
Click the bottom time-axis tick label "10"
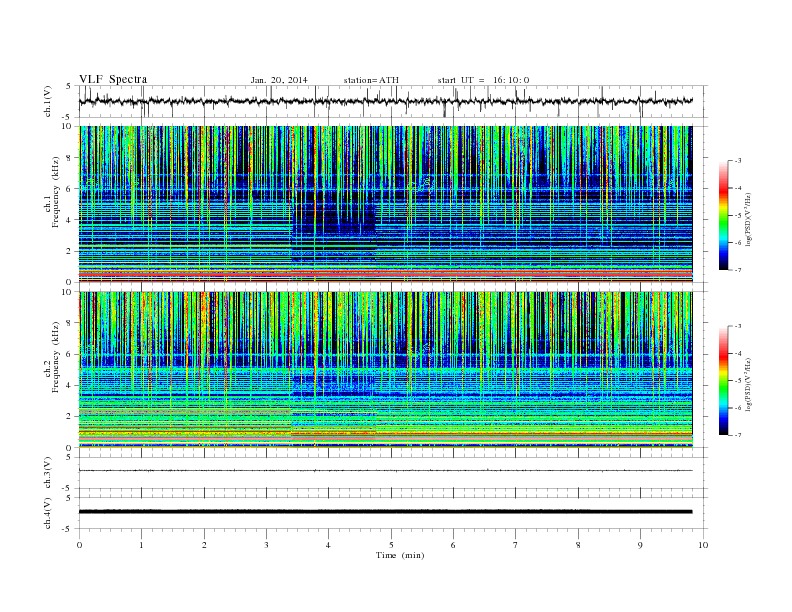click(703, 545)
